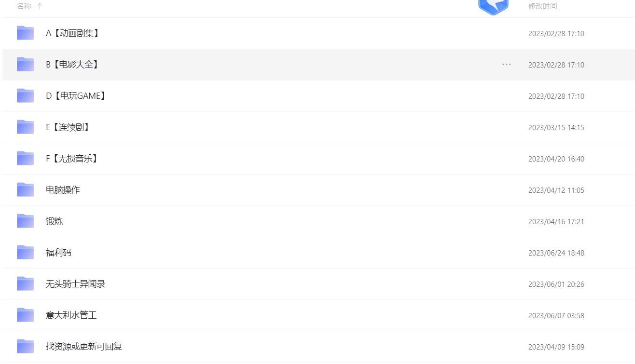Click the 2023/06/24 18:48 modified date
The width and height of the screenshot is (635, 364).
556,253
